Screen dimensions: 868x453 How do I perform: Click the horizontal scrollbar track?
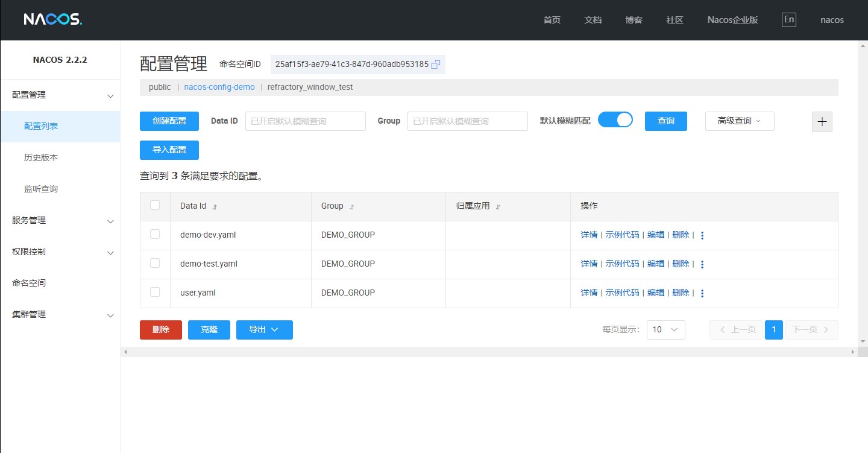pyautogui.click(x=489, y=352)
